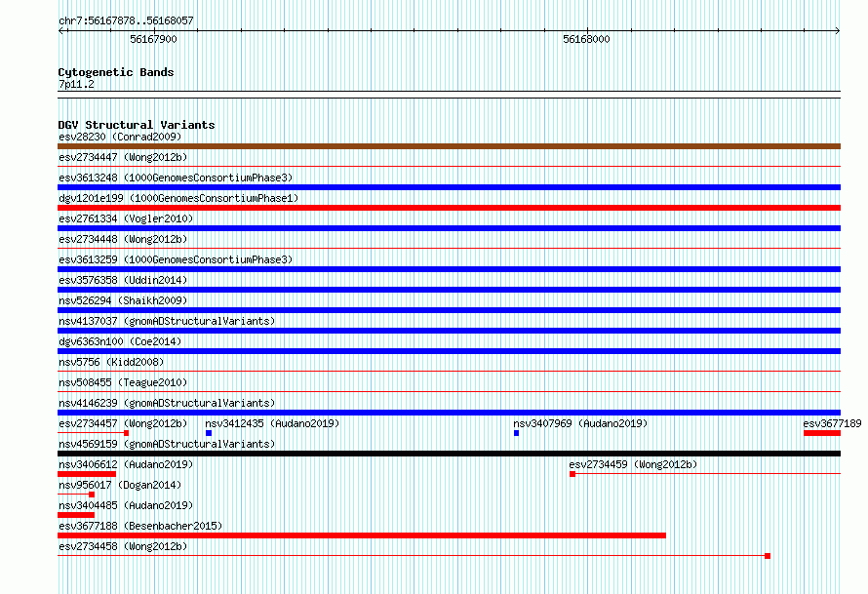Viewport: 868px width, 594px height.
Task: Open nsv4569159 (gnomADStructuralVariants) label
Action: click(167, 444)
